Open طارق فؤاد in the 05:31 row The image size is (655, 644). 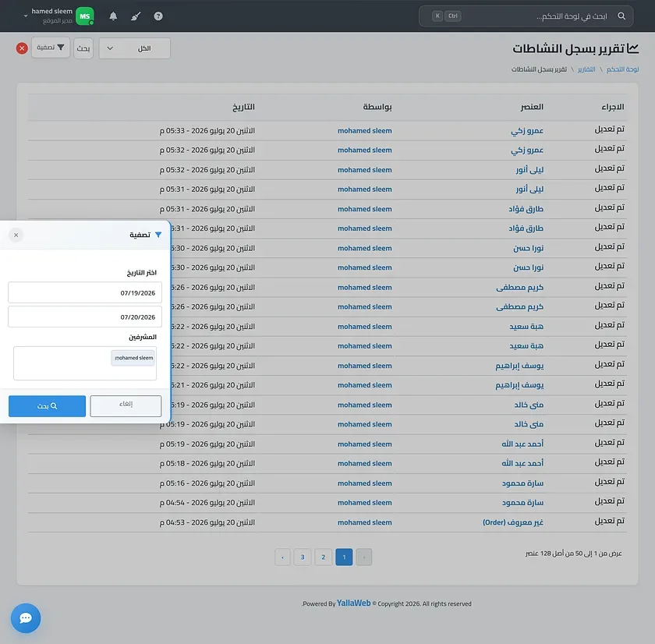(526, 209)
